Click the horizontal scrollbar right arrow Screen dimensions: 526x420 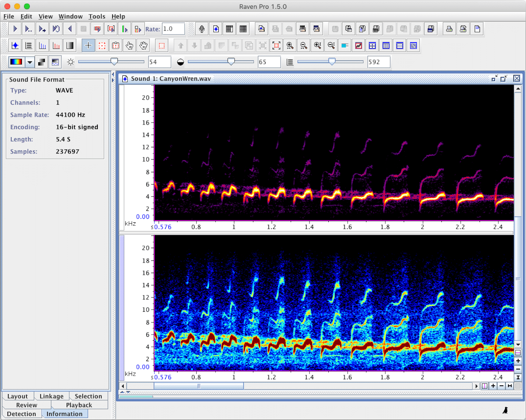tap(476, 386)
